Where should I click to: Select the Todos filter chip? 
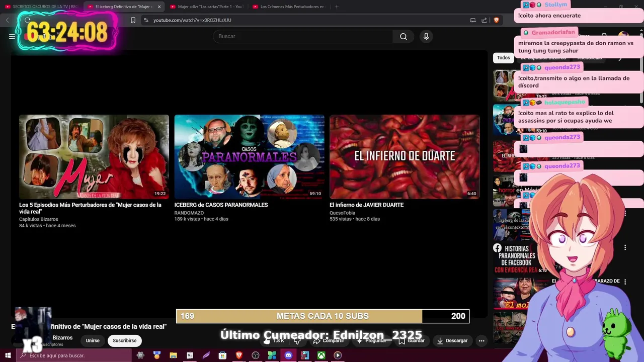pyautogui.click(x=504, y=58)
